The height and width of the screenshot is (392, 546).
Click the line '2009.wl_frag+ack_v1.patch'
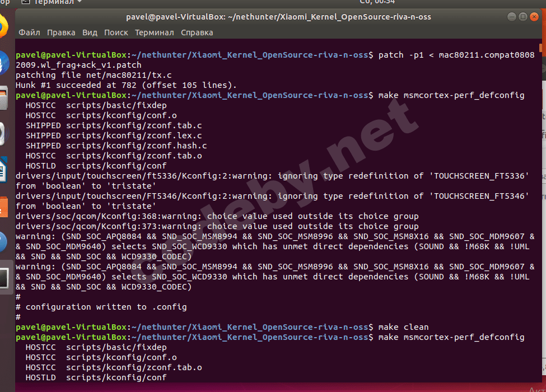click(x=78, y=65)
